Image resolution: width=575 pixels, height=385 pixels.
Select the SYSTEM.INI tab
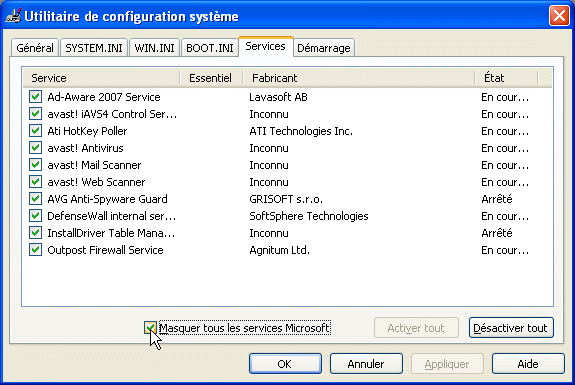coord(94,48)
